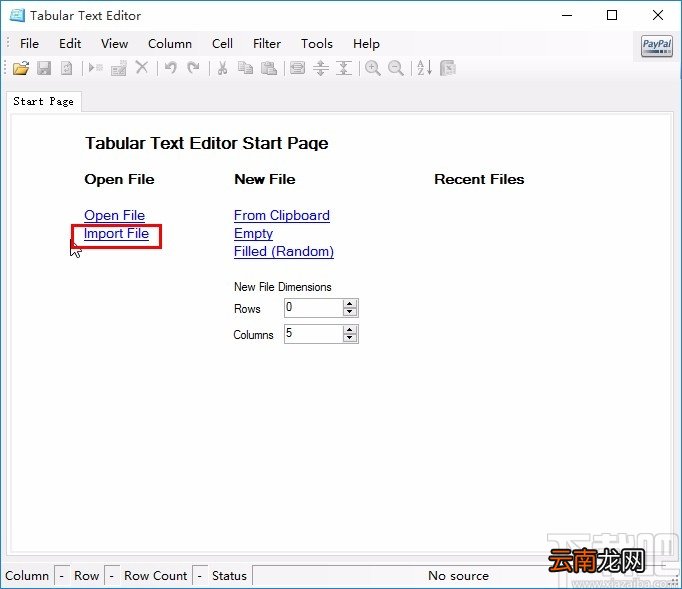
Task: Increase the Columns value with up arrow
Action: click(x=350, y=330)
